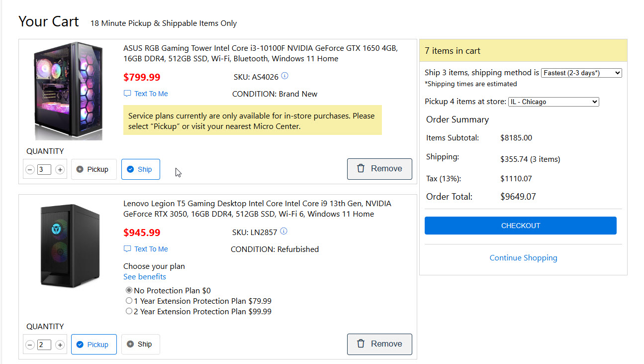Image resolution: width=644 pixels, height=364 pixels.
Task: Click info icon next to SKU AS4026
Action: 285,76
